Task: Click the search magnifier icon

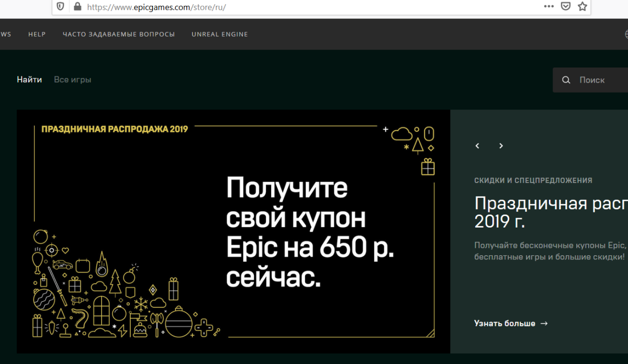Action: [566, 80]
